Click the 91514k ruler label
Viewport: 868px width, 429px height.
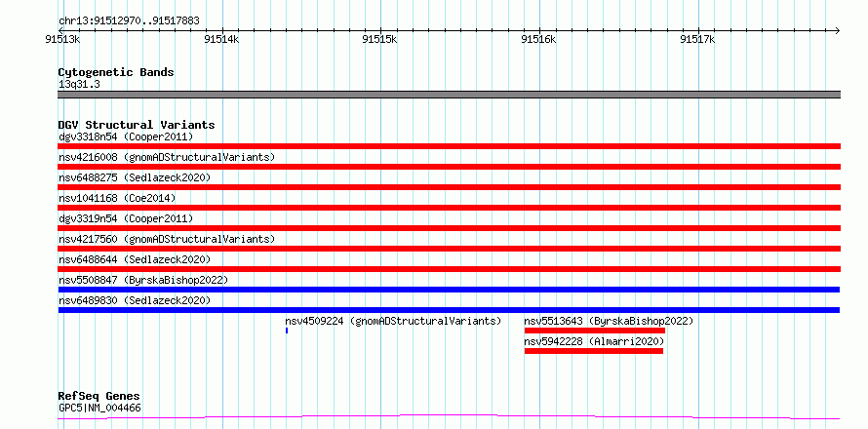tap(222, 39)
